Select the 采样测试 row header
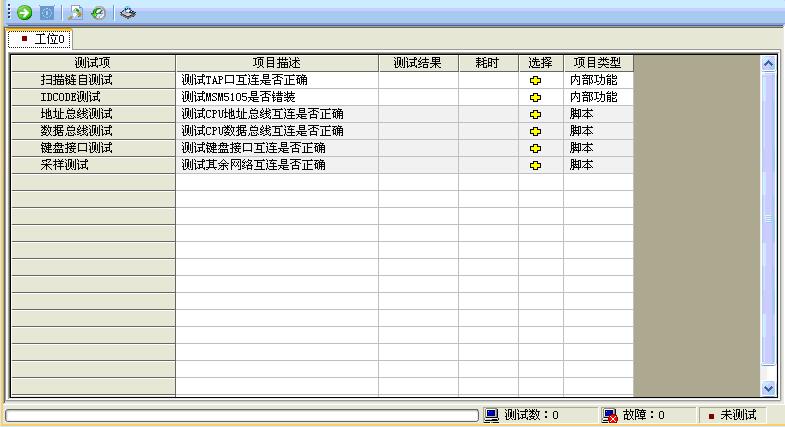 point(93,165)
